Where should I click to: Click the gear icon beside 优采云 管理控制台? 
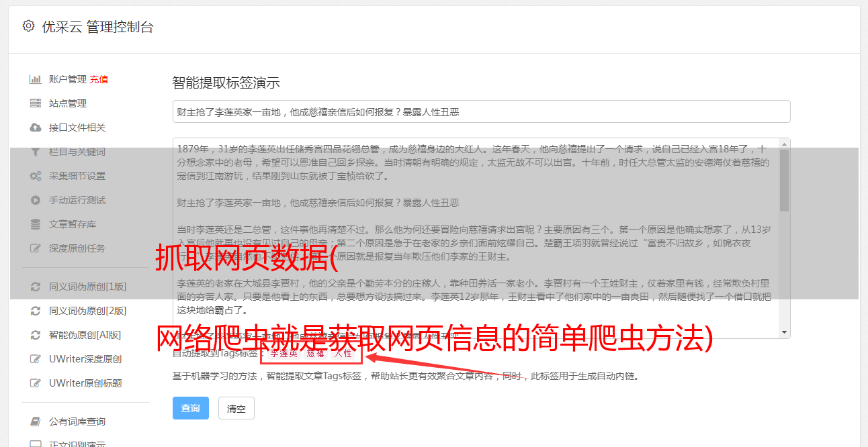pyautogui.click(x=28, y=26)
